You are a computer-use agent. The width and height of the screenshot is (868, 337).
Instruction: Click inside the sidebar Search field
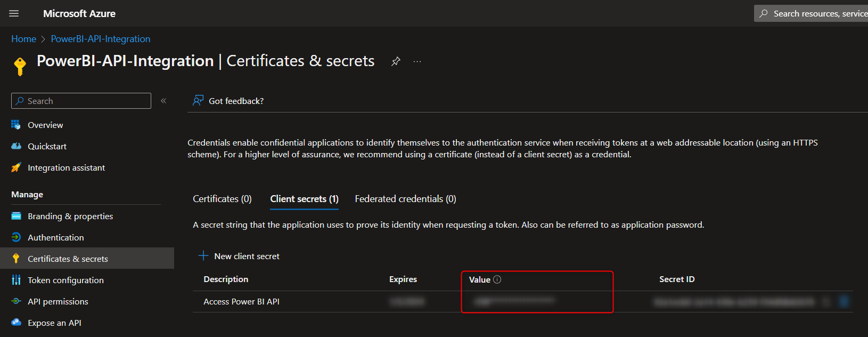pos(80,100)
